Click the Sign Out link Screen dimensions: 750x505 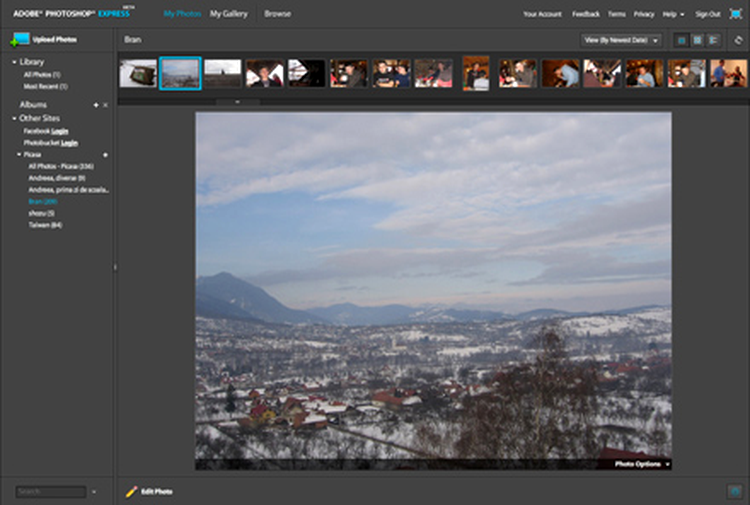coord(707,14)
